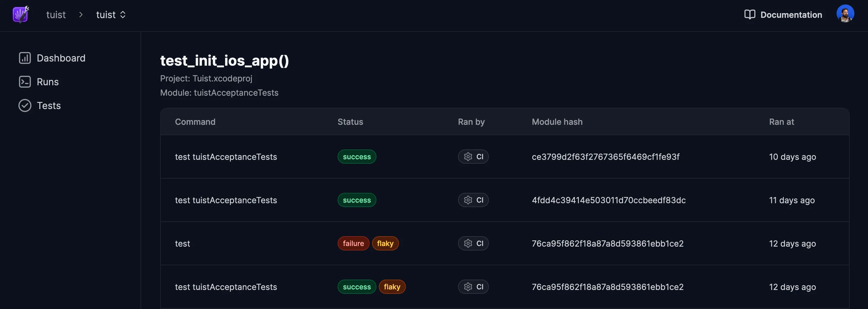Click the Documentation book icon

coord(749,15)
